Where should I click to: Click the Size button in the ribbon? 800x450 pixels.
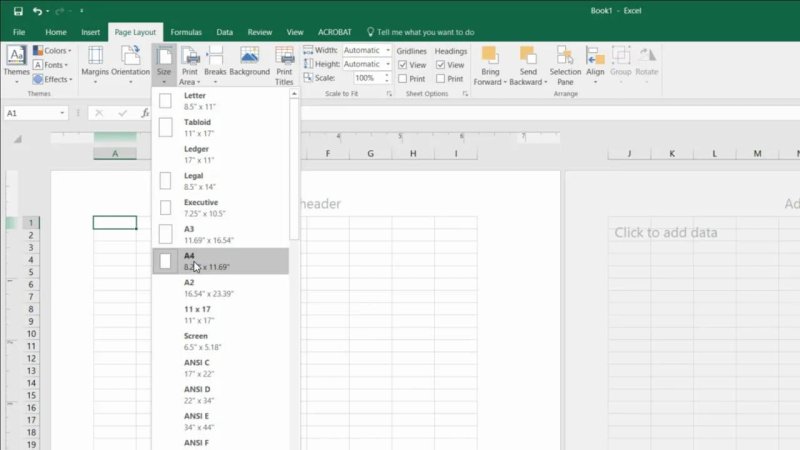pos(164,65)
